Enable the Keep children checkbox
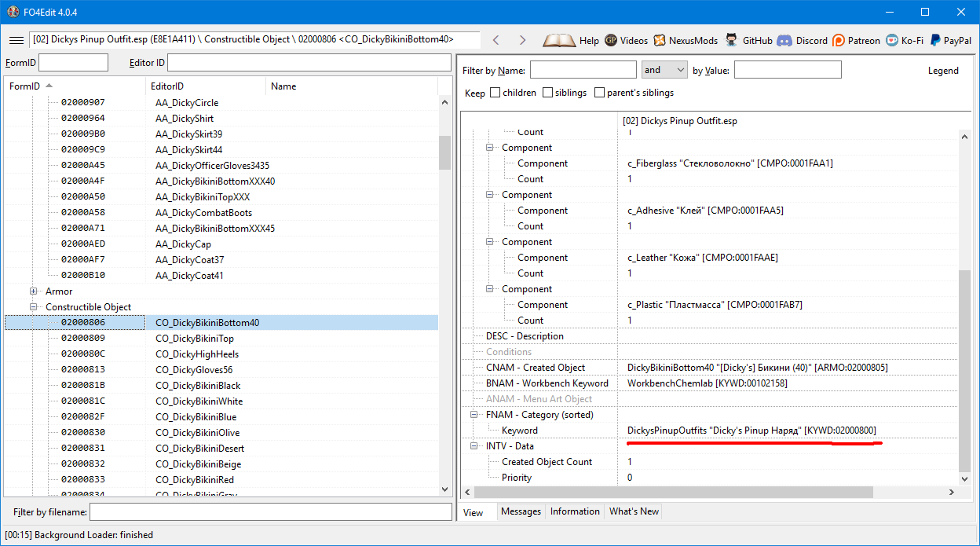 coord(495,93)
